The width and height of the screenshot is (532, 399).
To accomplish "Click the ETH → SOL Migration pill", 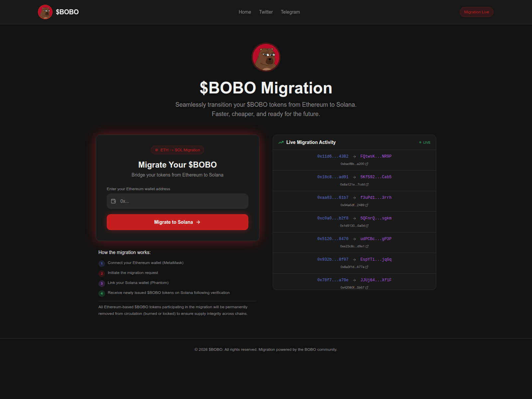I will tap(178, 150).
